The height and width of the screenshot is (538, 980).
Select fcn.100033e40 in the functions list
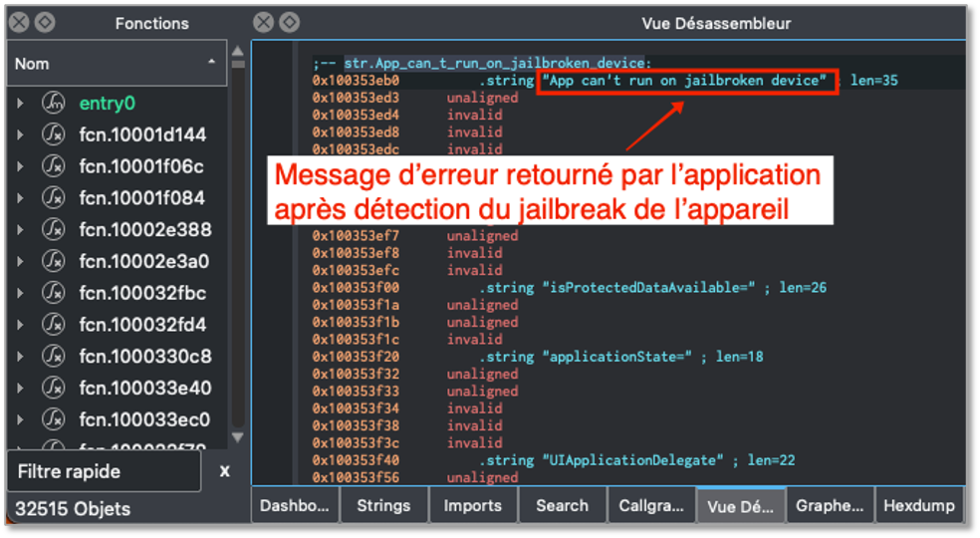145,388
